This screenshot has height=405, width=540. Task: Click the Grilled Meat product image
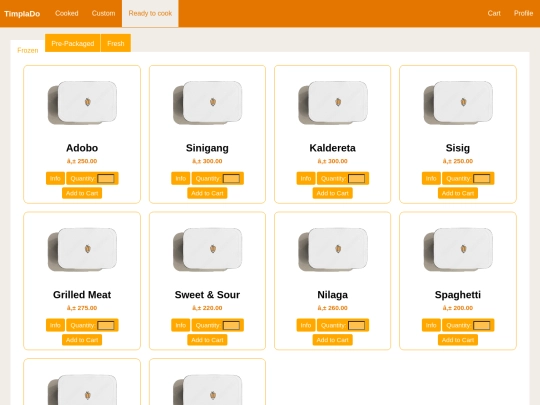pyautogui.click(x=82, y=249)
